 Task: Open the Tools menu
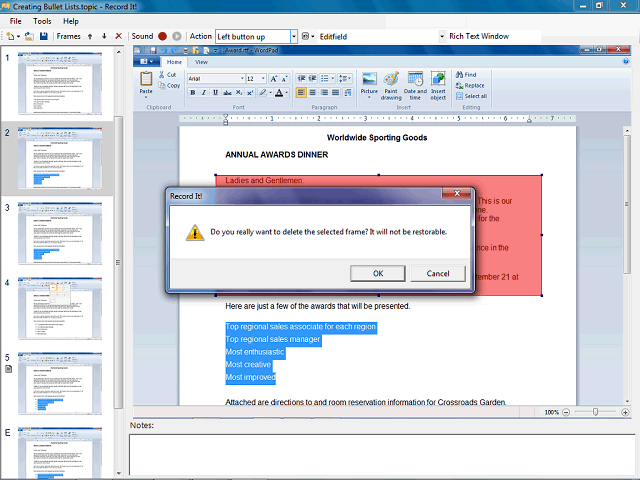[x=42, y=21]
